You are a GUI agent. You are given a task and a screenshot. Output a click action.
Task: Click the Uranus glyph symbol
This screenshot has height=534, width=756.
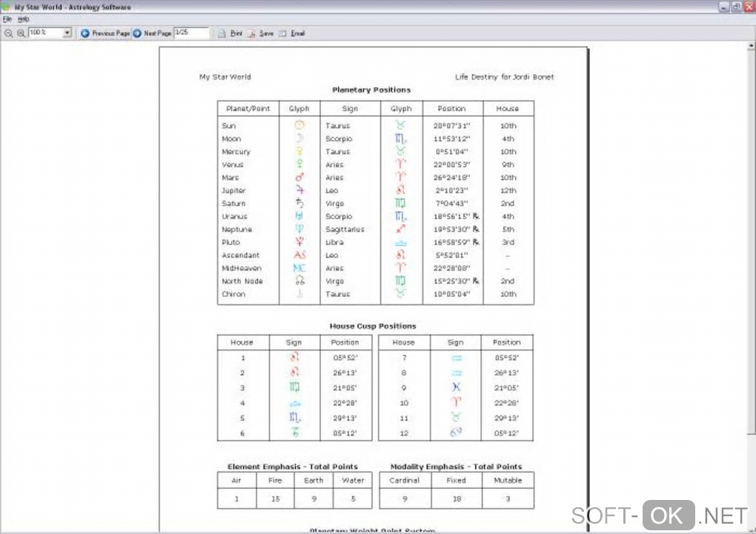point(299,216)
